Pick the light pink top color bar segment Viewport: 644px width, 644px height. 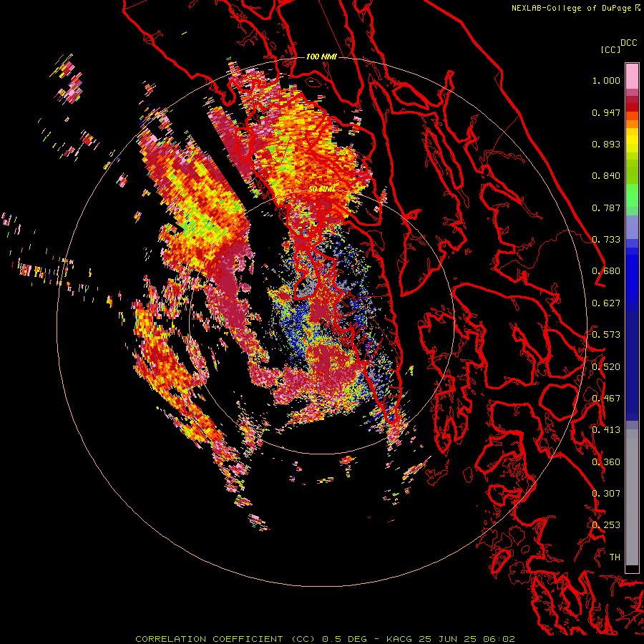(632, 76)
